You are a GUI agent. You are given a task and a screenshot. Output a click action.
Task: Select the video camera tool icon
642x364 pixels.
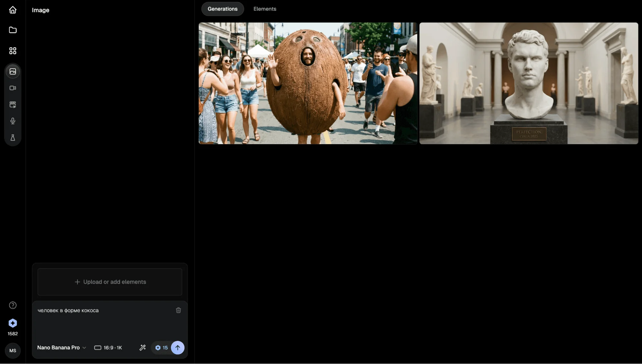click(13, 88)
